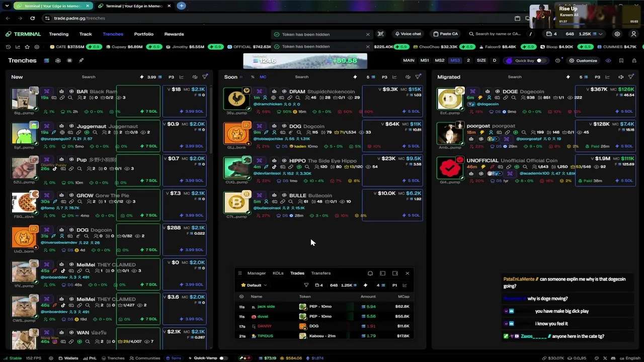Image resolution: width=644 pixels, height=362 pixels.
Task: Open the Trending tab
Action: pyautogui.click(x=59, y=34)
